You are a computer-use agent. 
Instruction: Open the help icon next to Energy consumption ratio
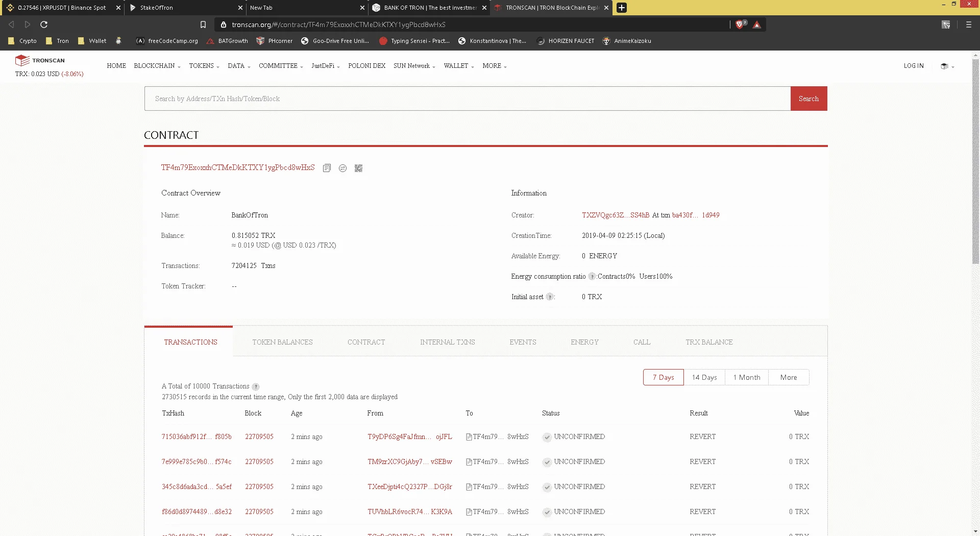(592, 276)
